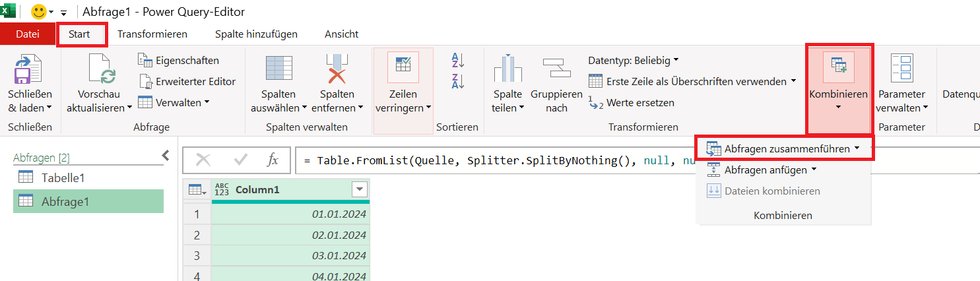
Task: Click ABC123 data type icon of Column1
Action: (222, 190)
